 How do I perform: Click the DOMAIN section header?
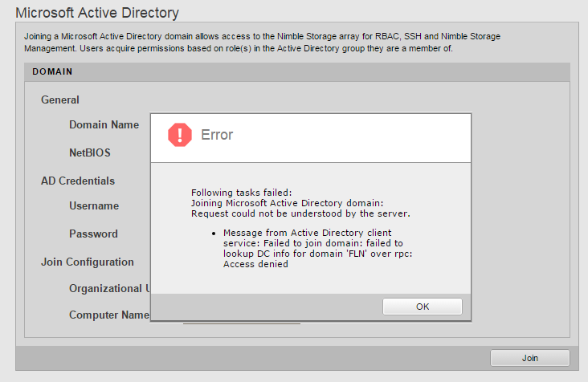tap(297, 71)
